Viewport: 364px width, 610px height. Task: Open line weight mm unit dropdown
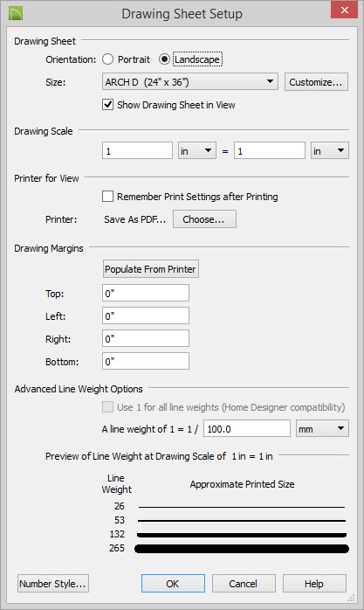coord(322,429)
